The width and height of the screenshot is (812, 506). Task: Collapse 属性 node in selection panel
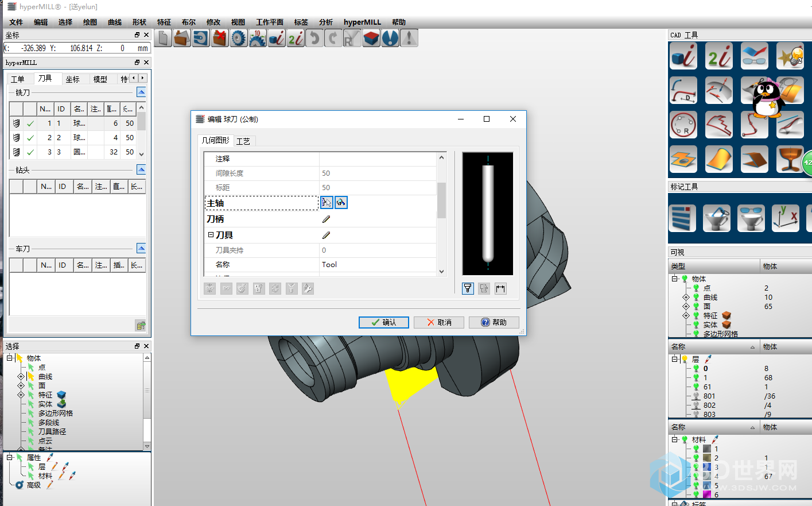(x=9, y=458)
